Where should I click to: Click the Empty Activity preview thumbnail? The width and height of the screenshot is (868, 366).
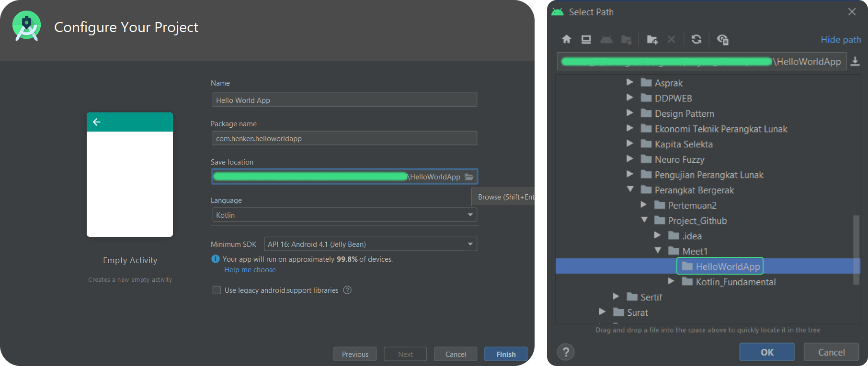point(130,175)
